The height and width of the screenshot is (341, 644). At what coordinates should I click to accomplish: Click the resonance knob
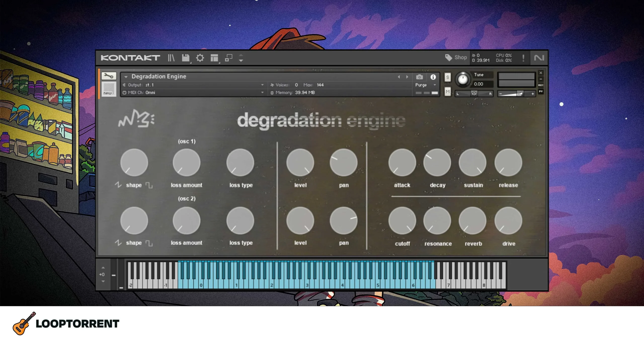pos(437,221)
